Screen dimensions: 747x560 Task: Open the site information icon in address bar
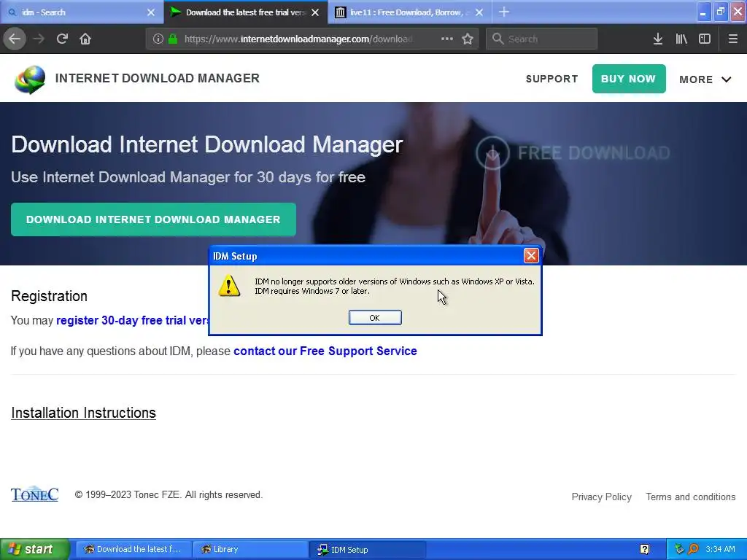click(158, 39)
